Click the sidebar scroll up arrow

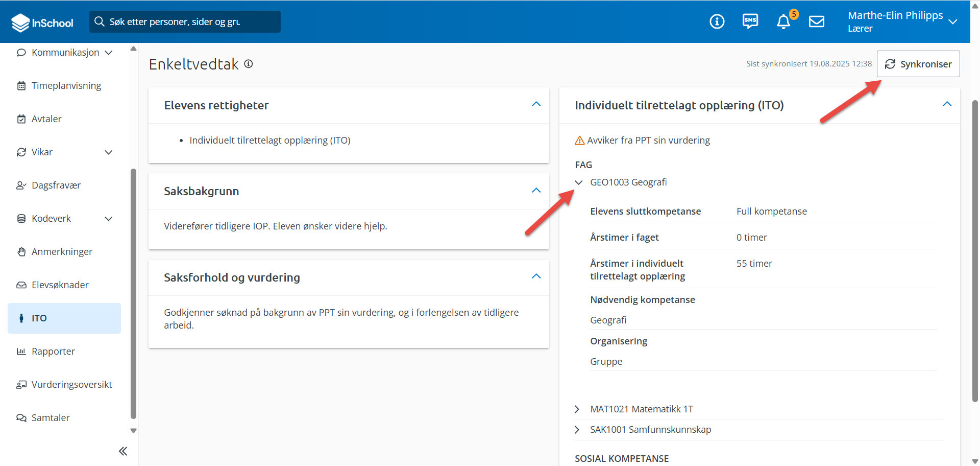(x=134, y=49)
